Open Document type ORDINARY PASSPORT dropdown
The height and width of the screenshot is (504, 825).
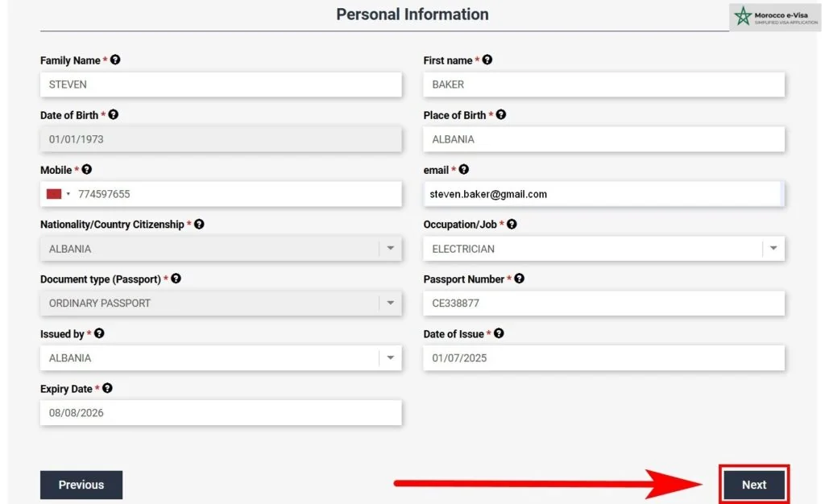coord(220,304)
